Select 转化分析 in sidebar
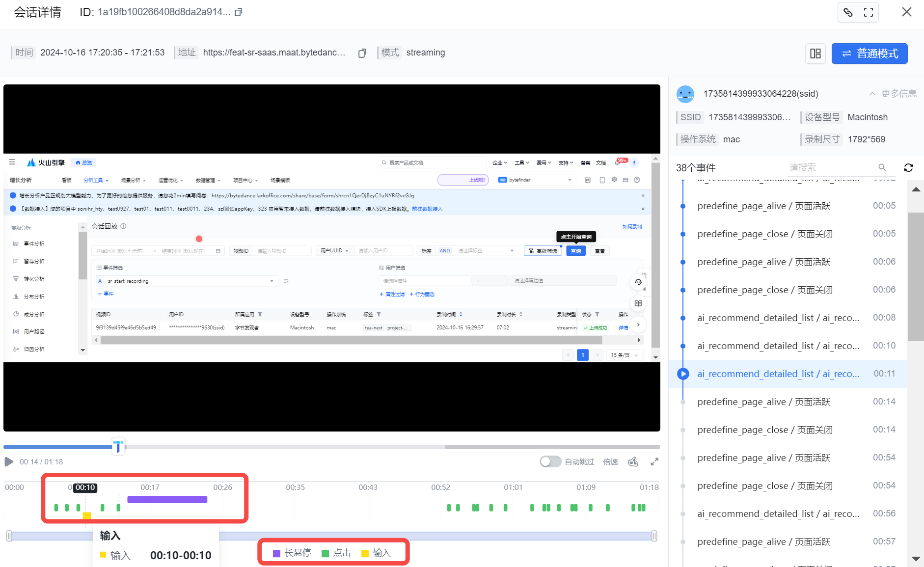Viewport: 924px width, 567px height. [33, 279]
